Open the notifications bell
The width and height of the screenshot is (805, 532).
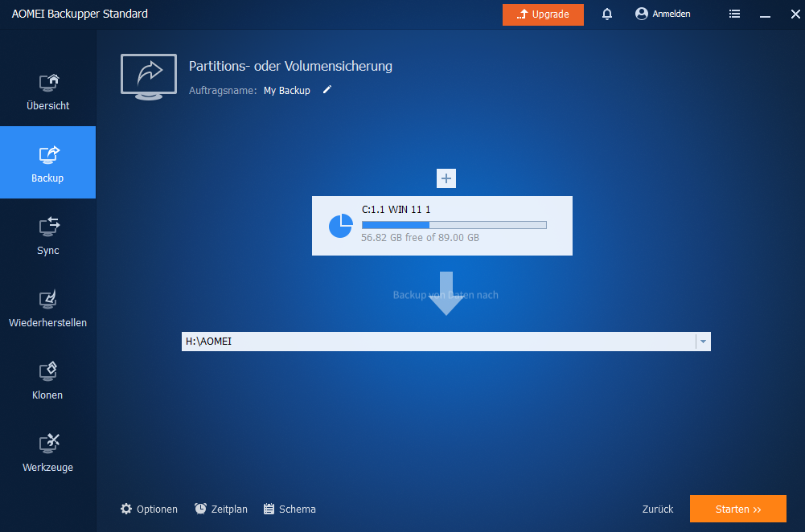point(607,14)
